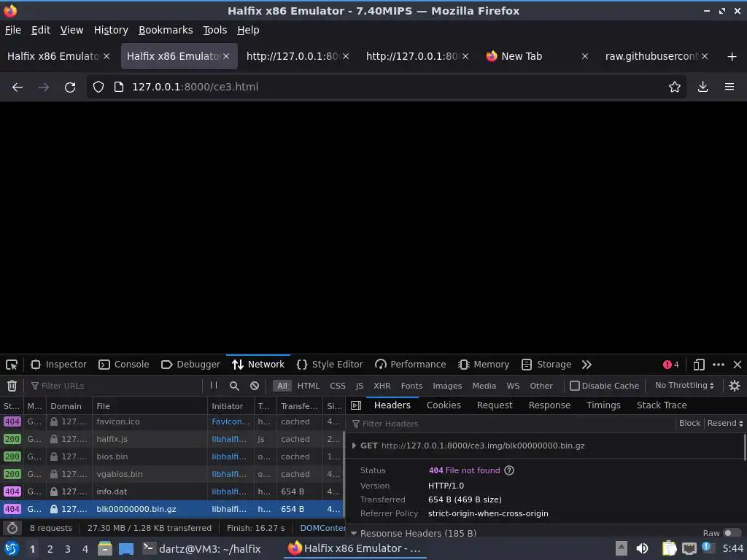
Task: Select the bios.bin request row
Action: coord(171,456)
